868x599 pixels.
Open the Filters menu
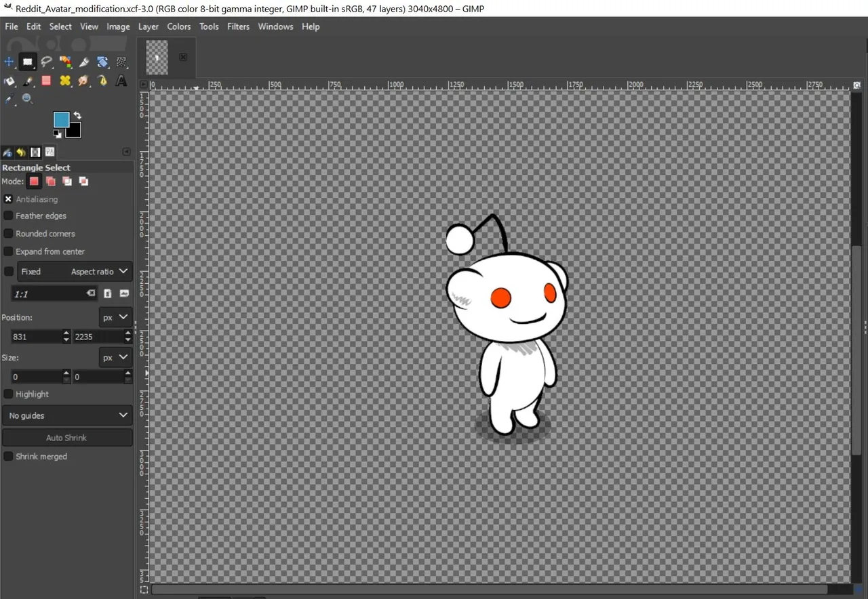238,26
